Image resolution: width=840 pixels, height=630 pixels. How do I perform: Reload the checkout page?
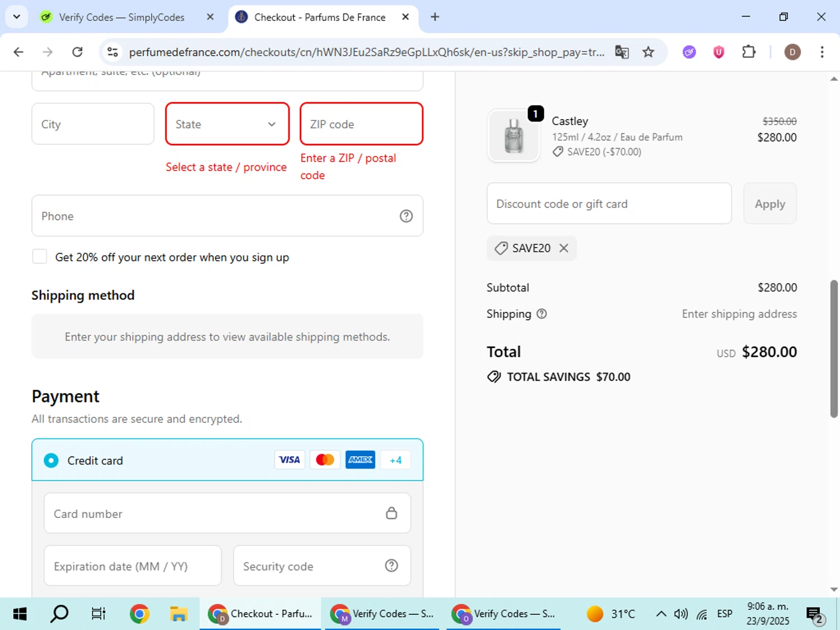77,52
